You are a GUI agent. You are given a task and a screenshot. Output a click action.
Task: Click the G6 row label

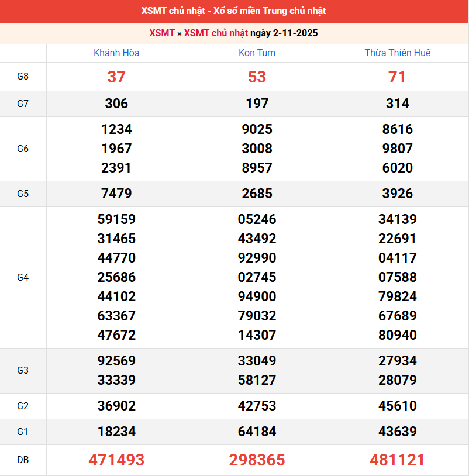tap(23, 149)
